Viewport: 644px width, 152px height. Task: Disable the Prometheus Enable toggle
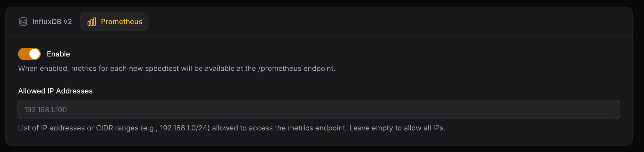29,54
